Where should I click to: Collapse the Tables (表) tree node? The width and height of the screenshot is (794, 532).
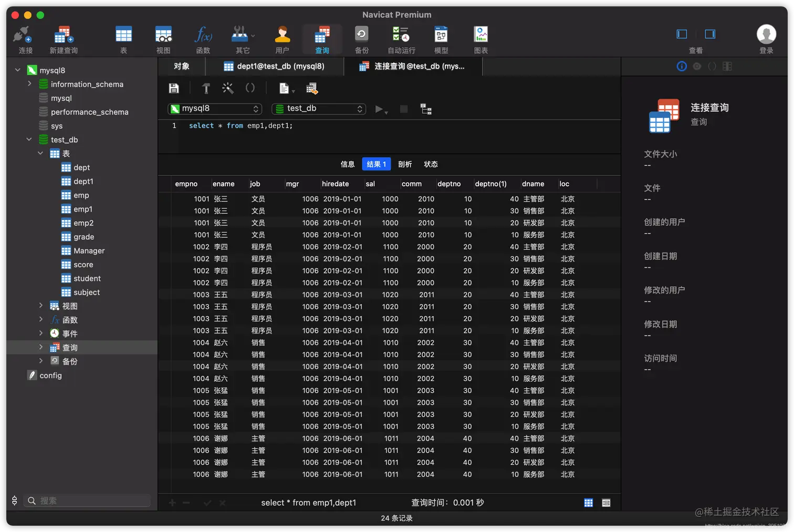(x=40, y=153)
